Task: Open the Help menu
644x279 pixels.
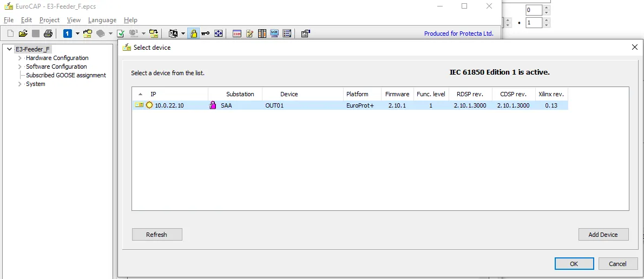Action: coord(130,19)
